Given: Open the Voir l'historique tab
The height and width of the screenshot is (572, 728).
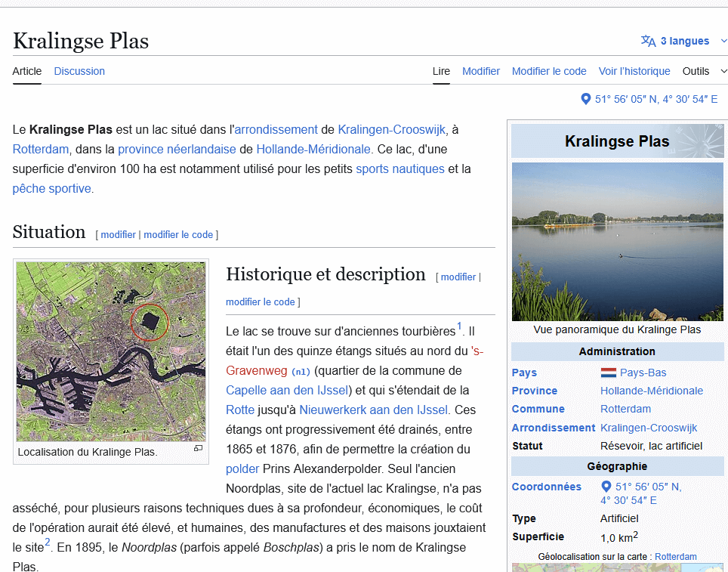Looking at the screenshot, I should (634, 71).
